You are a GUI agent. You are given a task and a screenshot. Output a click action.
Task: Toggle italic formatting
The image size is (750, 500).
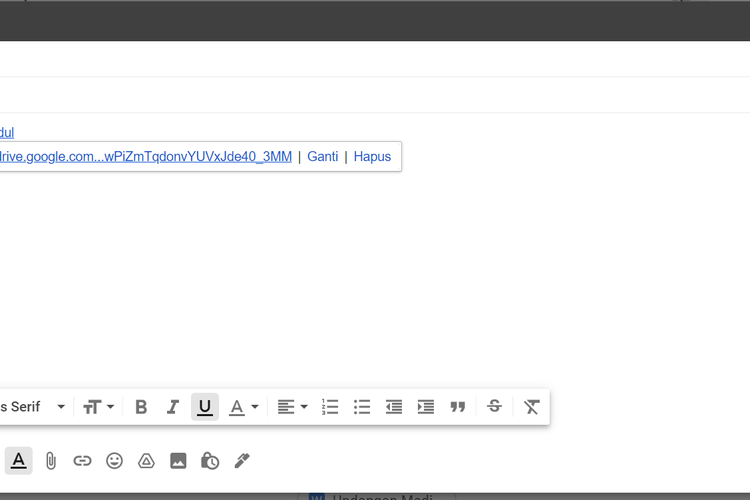tap(173, 407)
